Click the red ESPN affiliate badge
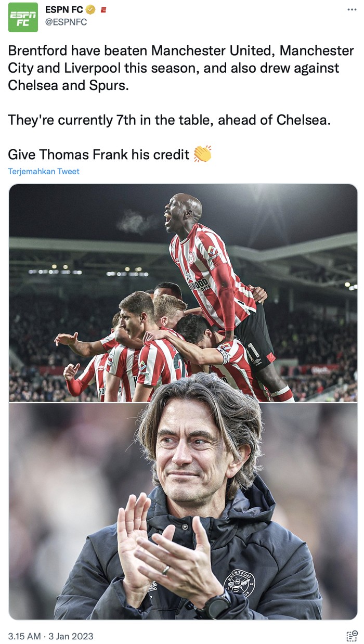Screen dimensions: 364x644 tap(103, 9)
